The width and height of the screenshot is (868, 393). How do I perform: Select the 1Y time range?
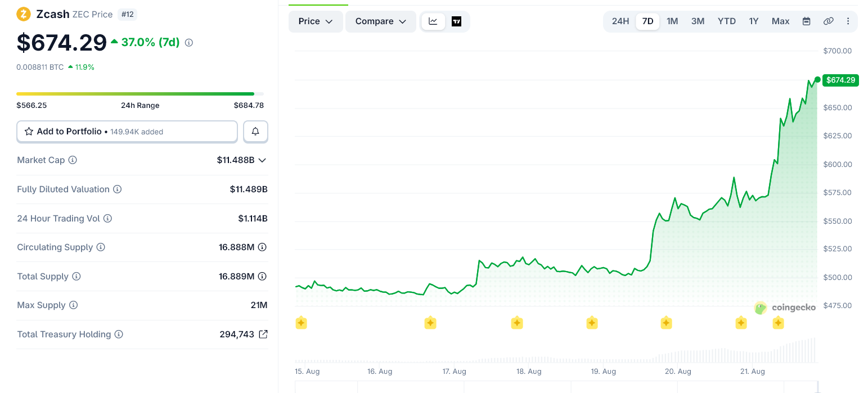[754, 21]
